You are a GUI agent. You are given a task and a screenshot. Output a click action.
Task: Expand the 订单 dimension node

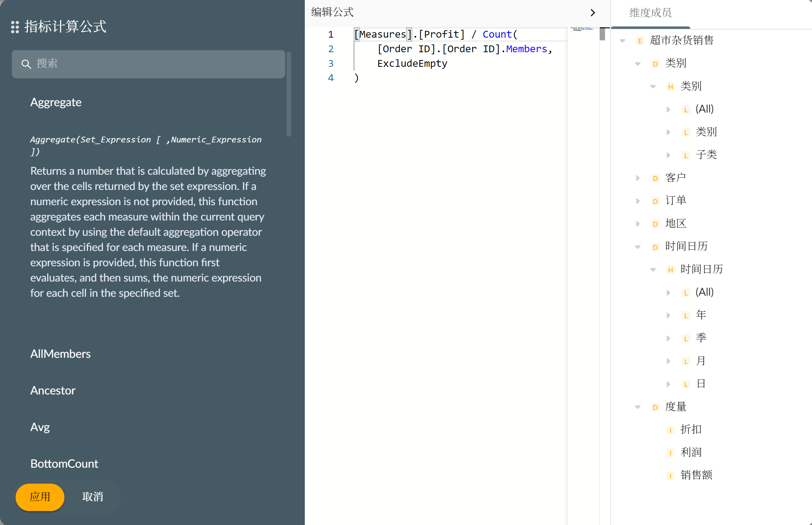637,201
